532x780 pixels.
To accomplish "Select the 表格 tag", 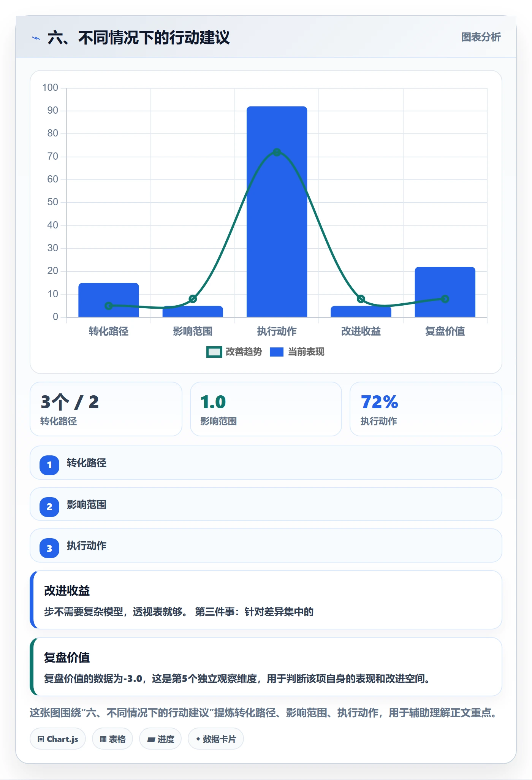I will 112,739.
